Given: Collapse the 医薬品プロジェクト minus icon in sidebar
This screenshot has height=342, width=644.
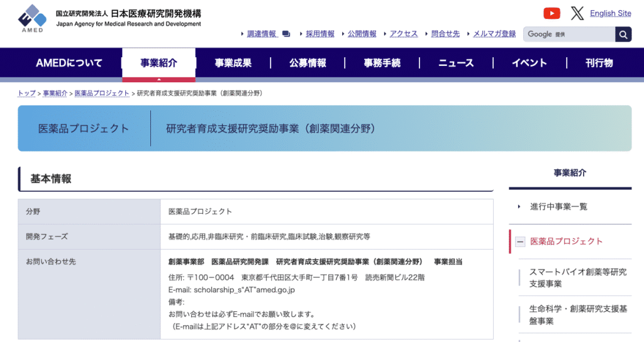Looking at the screenshot, I should 520,241.
